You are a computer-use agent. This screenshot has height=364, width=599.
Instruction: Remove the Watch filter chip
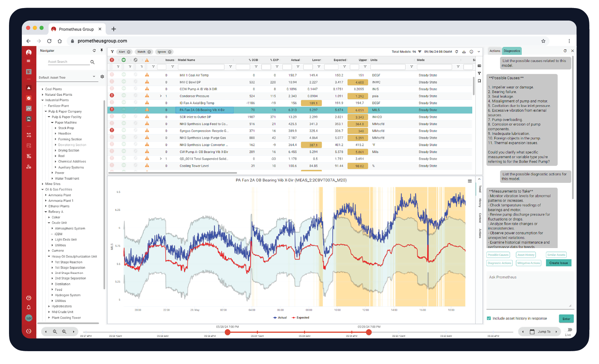pos(149,52)
